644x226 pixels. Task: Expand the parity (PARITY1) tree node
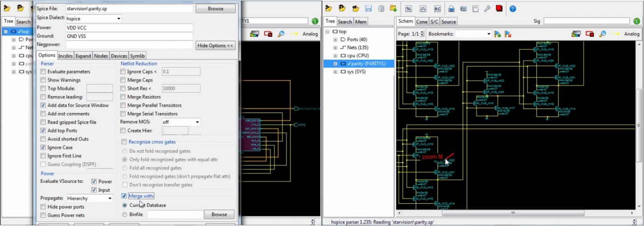point(335,64)
